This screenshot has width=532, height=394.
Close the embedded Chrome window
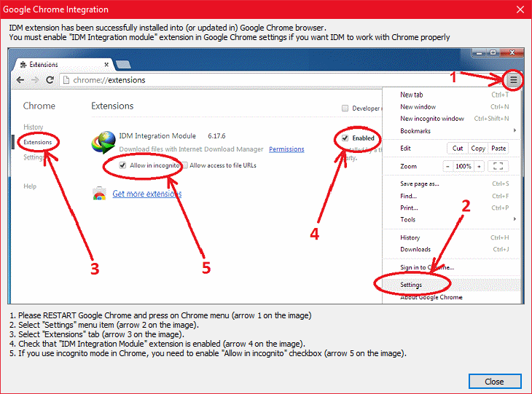(512, 53)
